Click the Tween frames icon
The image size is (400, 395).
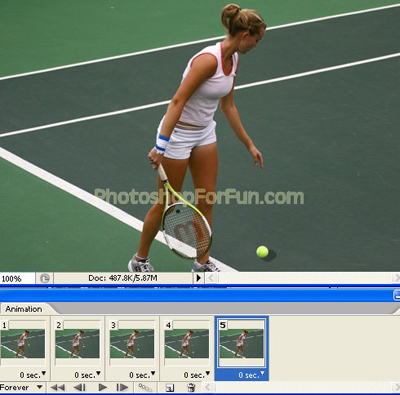[x=145, y=387]
